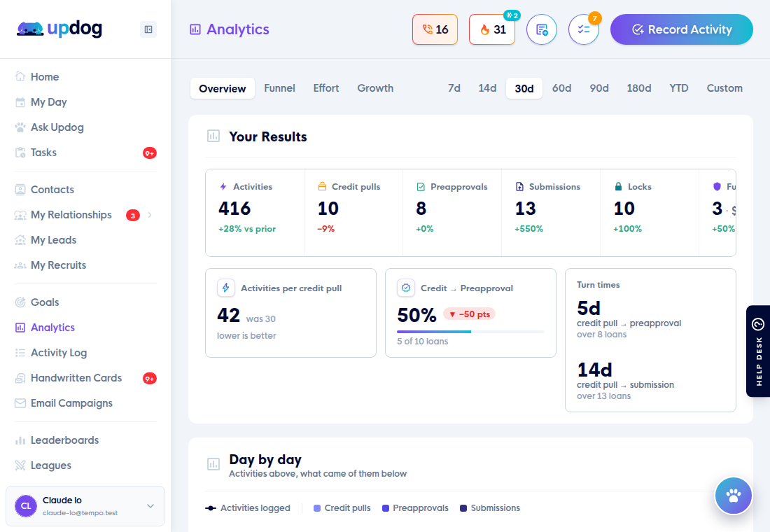Select the 180d time range

click(639, 88)
